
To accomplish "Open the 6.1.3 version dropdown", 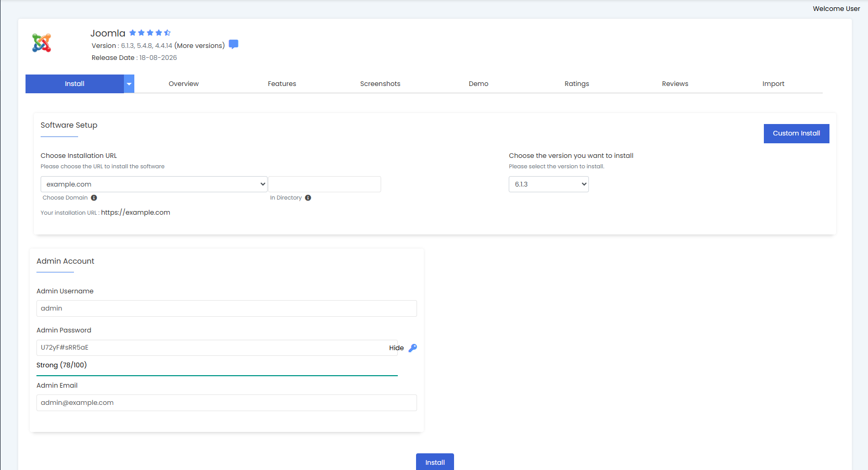I will coord(549,184).
